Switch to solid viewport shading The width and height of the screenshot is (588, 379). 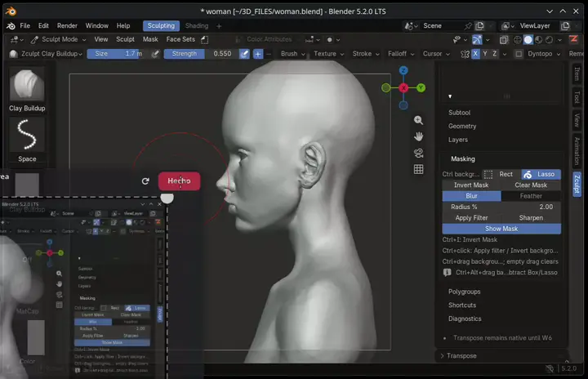coord(528,40)
